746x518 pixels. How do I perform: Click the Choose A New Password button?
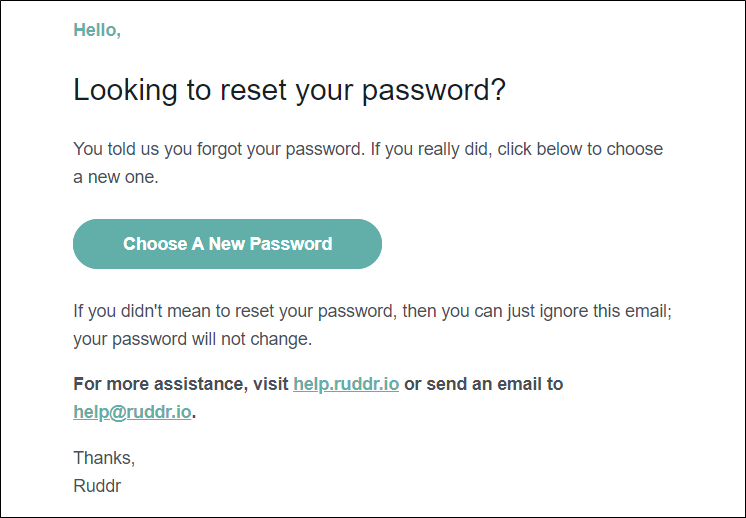227,244
